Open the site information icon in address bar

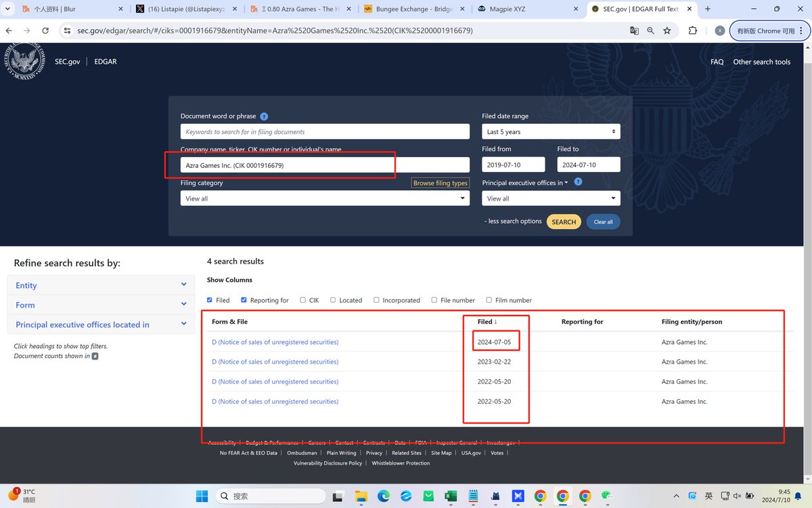click(66, 30)
